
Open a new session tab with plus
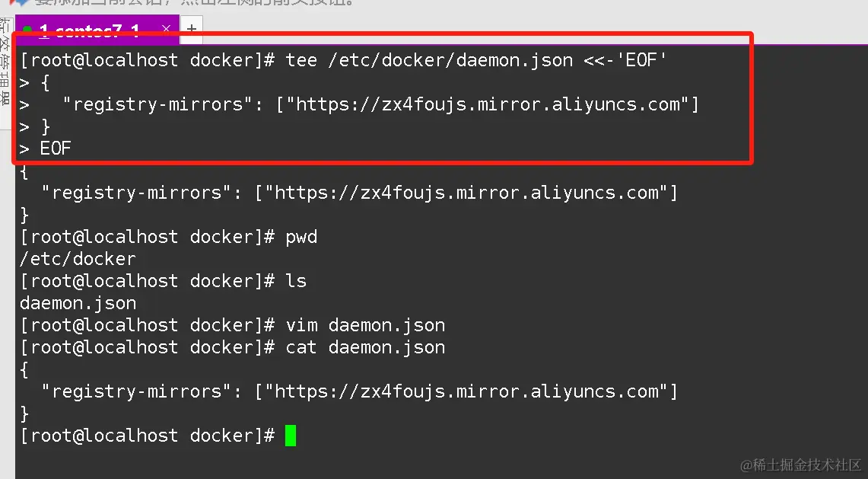(192, 29)
